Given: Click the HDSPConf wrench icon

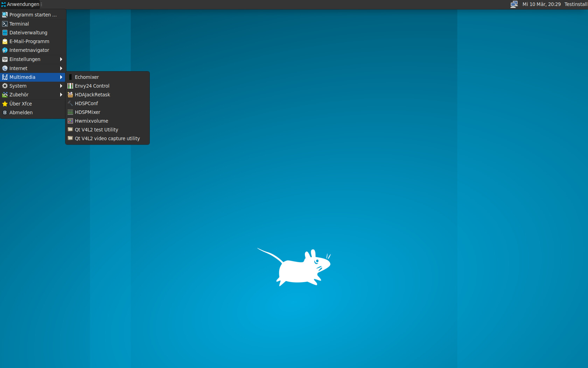Looking at the screenshot, I should tap(70, 103).
